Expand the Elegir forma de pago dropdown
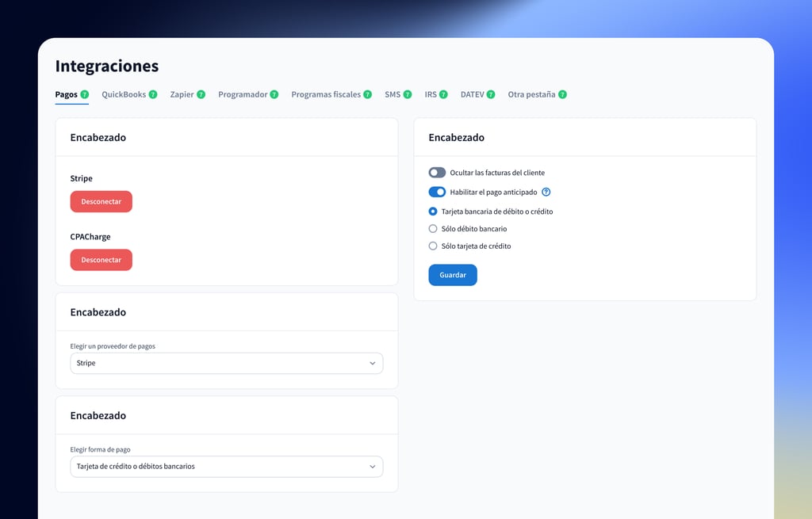Viewport: 812px width, 519px height. (226, 467)
